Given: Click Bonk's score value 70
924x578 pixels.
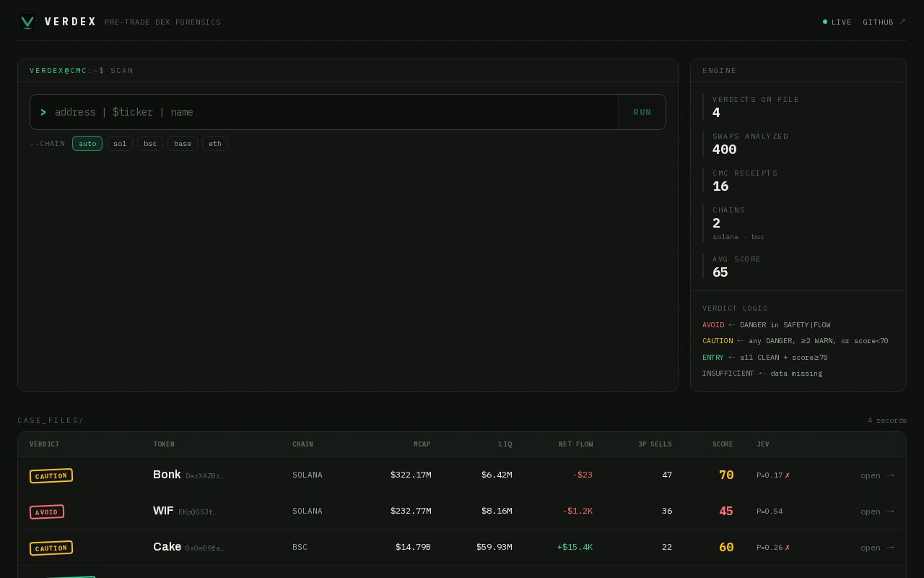Looking at the screenshot, I should (x=726, y=475).
